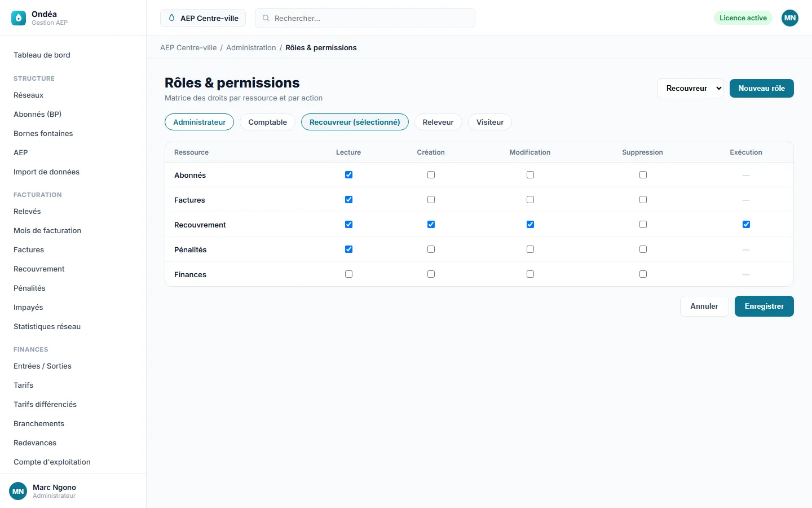Click the Nouveau rôle button
Viewport: 812px width, 508px height.
pos(762,88)
